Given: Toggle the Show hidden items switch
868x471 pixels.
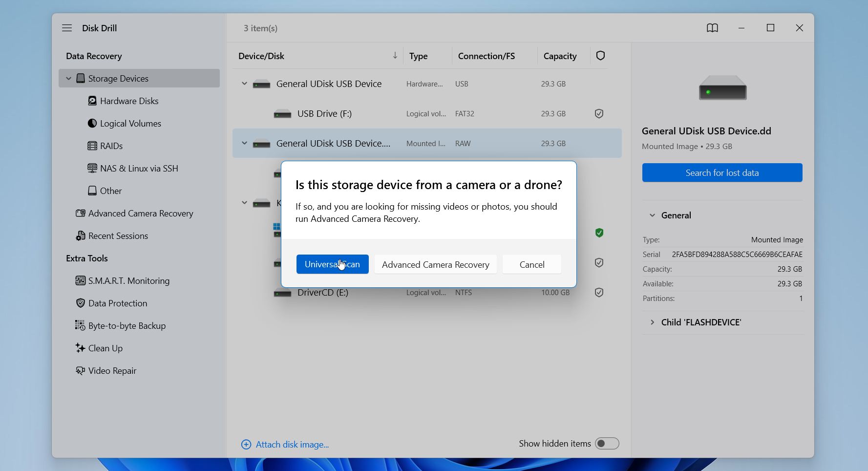Looking at the screenshot, I should (x=607, y=444).
